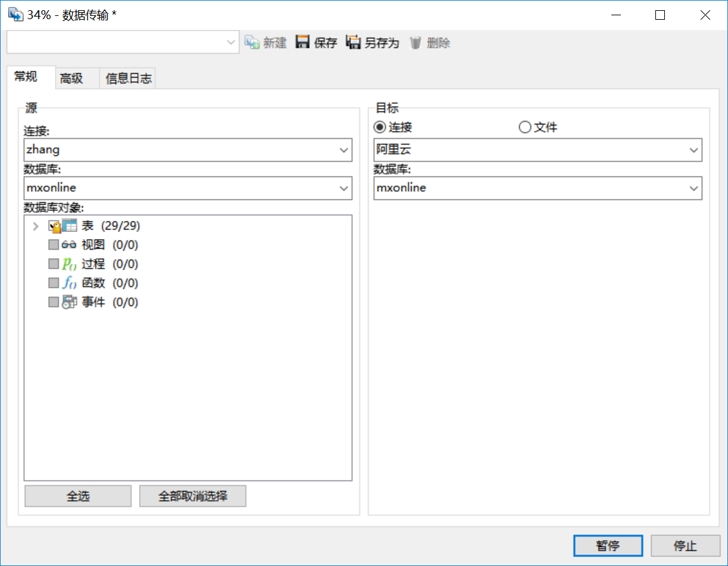The image size is (728, 566).
Task: Click the tables (表) grid icon
Action: click(x=69, y=226)
